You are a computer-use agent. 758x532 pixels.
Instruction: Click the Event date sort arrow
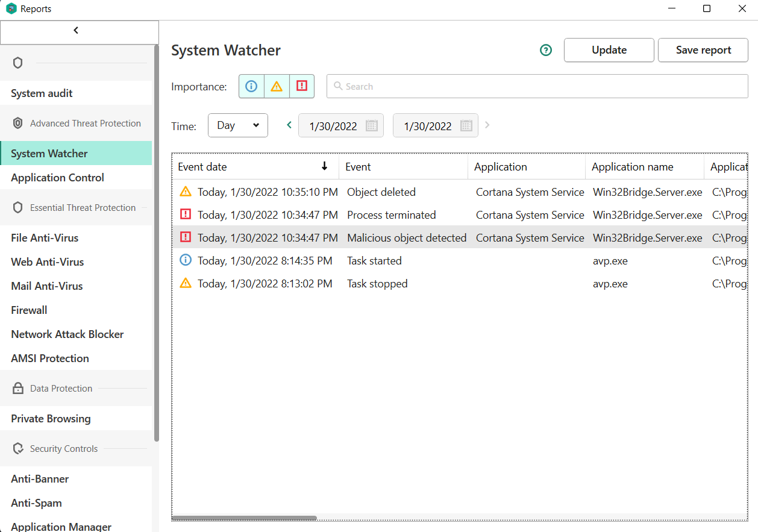tap(325, 167)
